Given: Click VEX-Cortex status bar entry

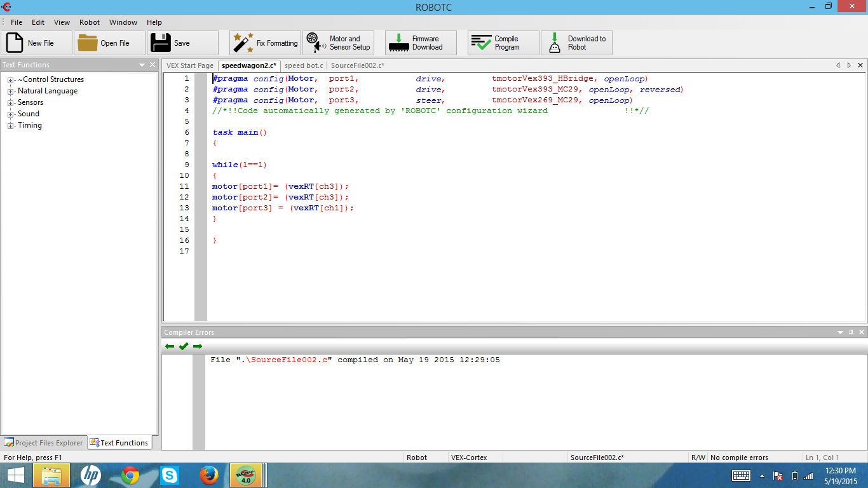Looking at the screenshot, I should coord(469,457).
